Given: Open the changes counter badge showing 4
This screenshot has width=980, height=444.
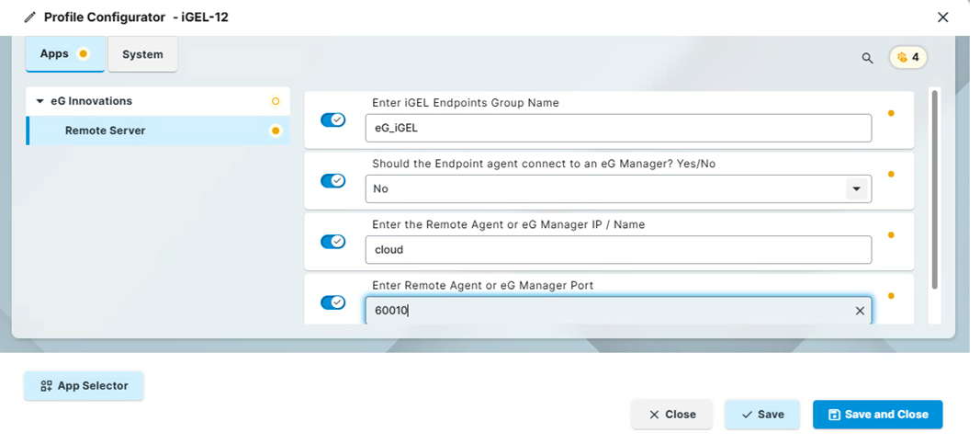Looking at the screenshot, I should [908, 58].
